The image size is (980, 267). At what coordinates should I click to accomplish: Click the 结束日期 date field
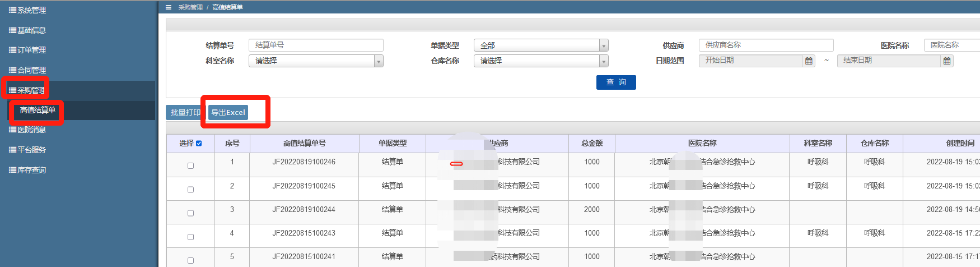pyautogui.click(x=889, y=61)
